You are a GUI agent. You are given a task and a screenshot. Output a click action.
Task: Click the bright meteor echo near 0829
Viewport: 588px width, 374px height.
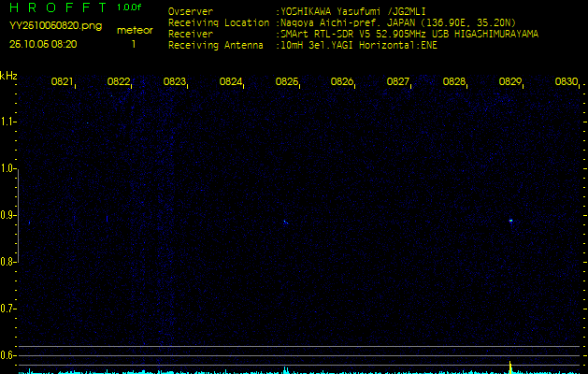(x=510, y=221)
